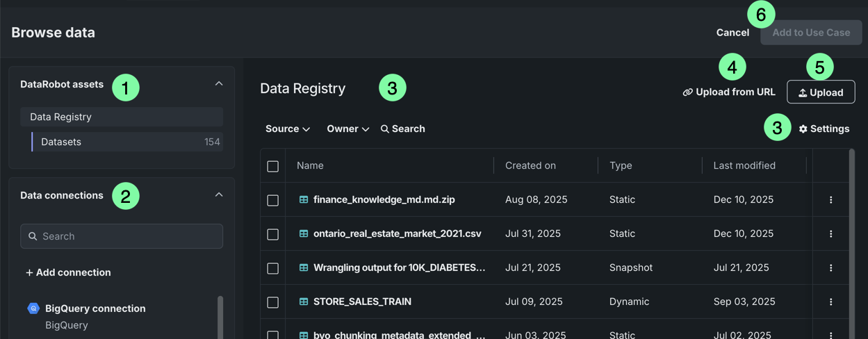Screen dimensions: 868x339
Task: Open the Owner filter dropdown
Action: tap(347, 129)
